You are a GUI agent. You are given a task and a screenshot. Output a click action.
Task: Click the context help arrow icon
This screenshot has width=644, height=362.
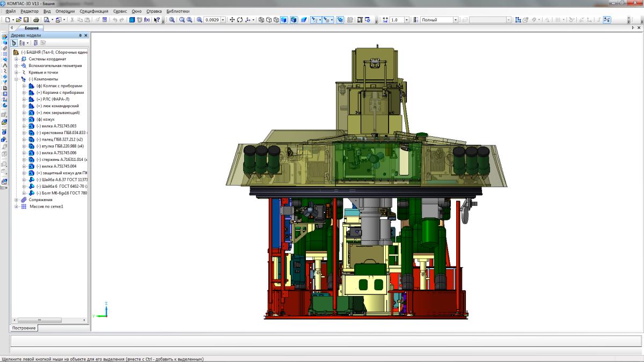point(156,20)
